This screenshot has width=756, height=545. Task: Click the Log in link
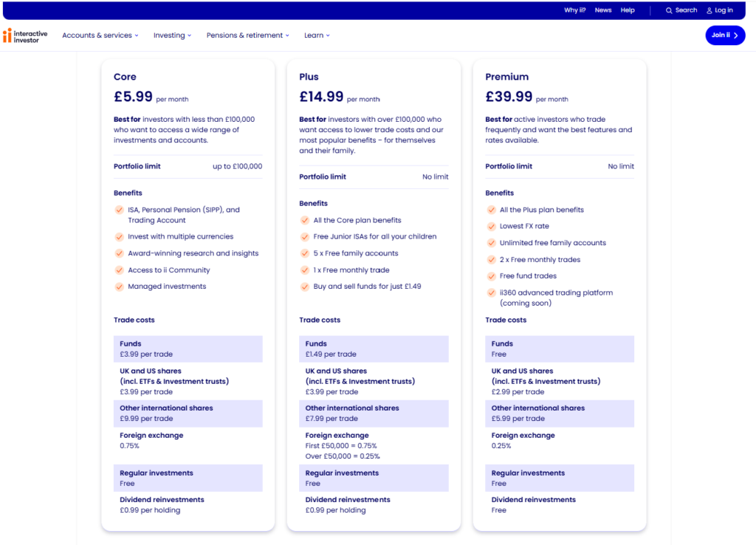(723, 10)
